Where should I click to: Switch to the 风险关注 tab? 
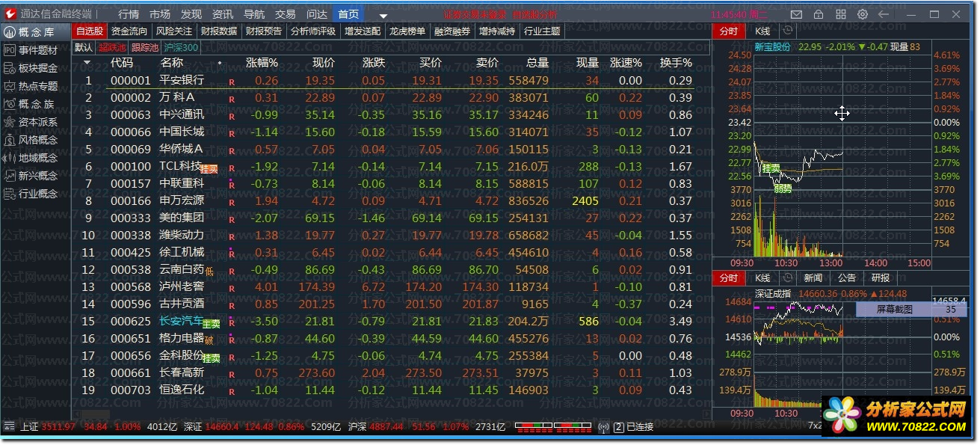point(174,31)
